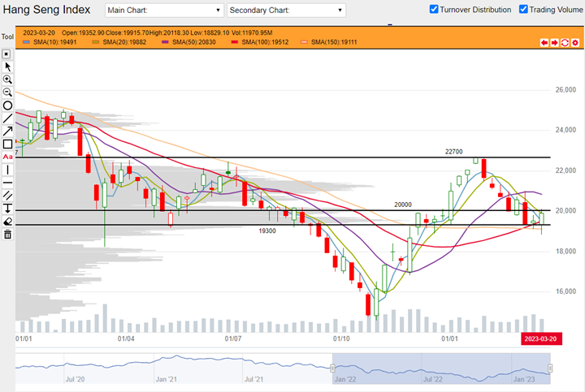The image size is (585, 392).
Task: Select the vertical line tool
Action: tap(7, 170)
